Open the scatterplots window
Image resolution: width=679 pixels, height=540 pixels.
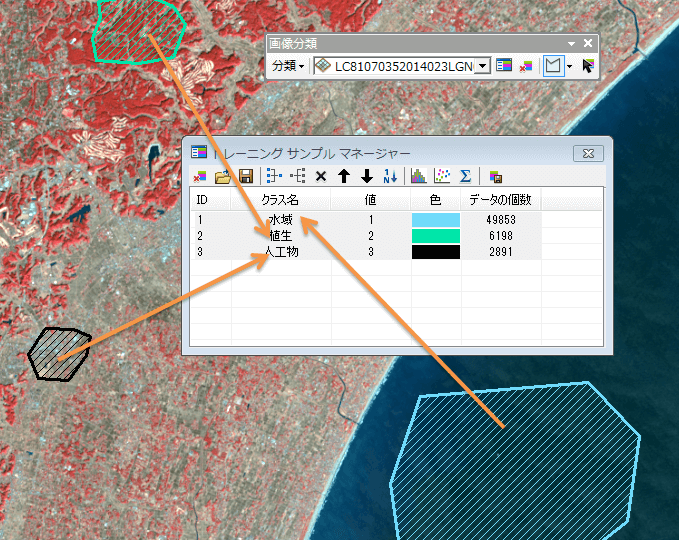click(x=442, y=176)
